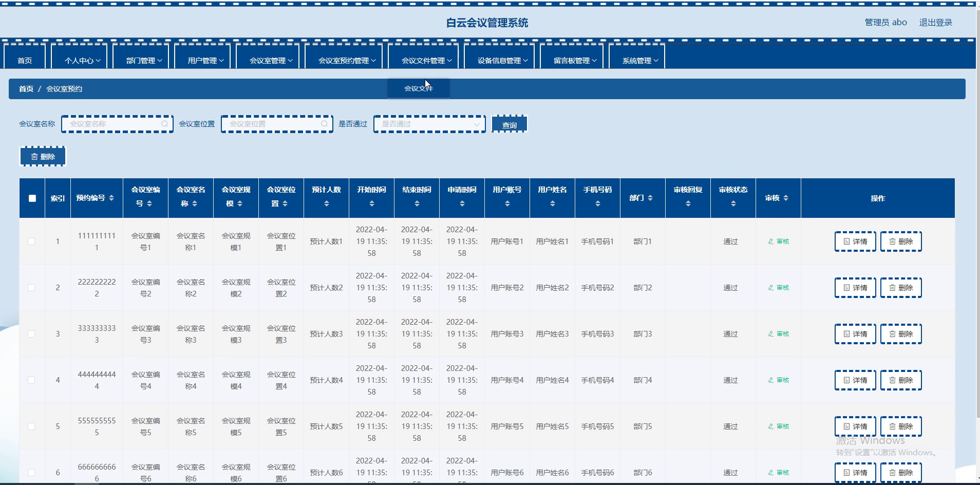The height and width of the screenshot is (485, 980).
Task: Click into 会议室名称 search field
Action: [117, 124]
